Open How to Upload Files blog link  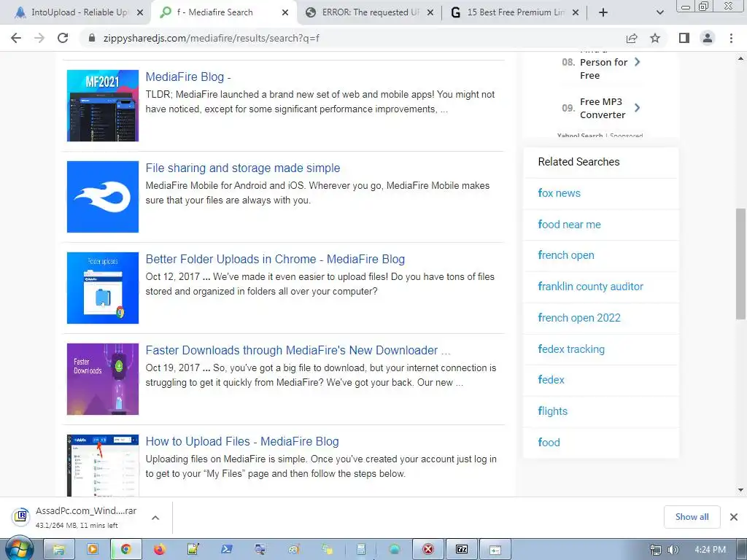tap(242, 441)
